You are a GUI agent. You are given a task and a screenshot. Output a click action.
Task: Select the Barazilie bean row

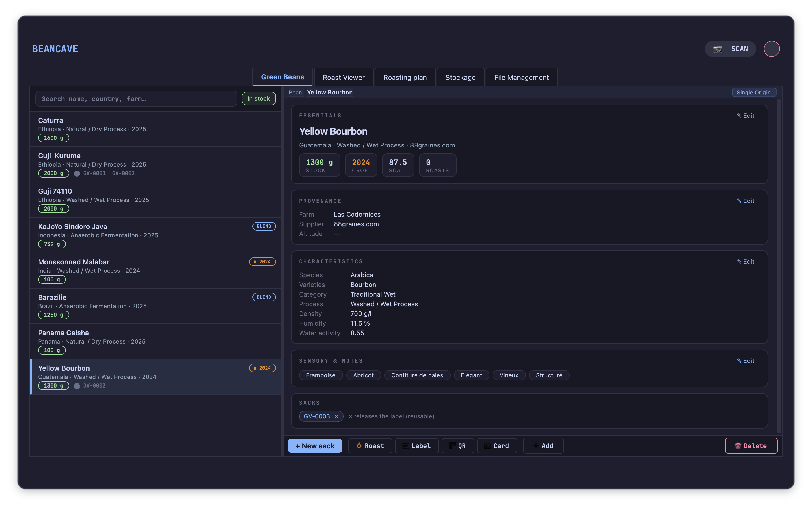pyautogui.click(x=156, y=306)
